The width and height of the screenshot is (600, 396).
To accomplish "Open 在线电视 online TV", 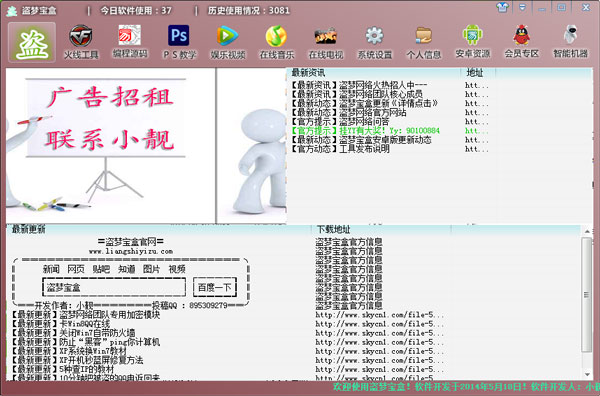I will [x=326, y=42].
